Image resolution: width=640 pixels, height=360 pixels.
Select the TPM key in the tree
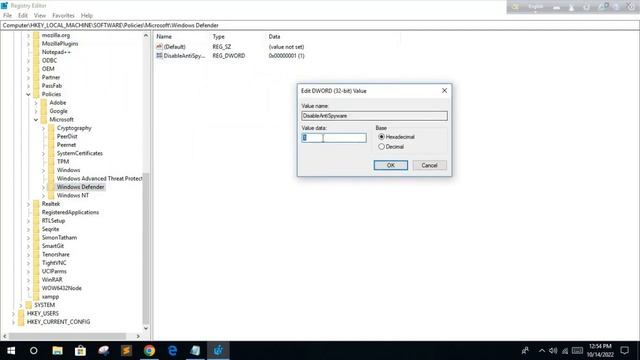tap(63, 162)
